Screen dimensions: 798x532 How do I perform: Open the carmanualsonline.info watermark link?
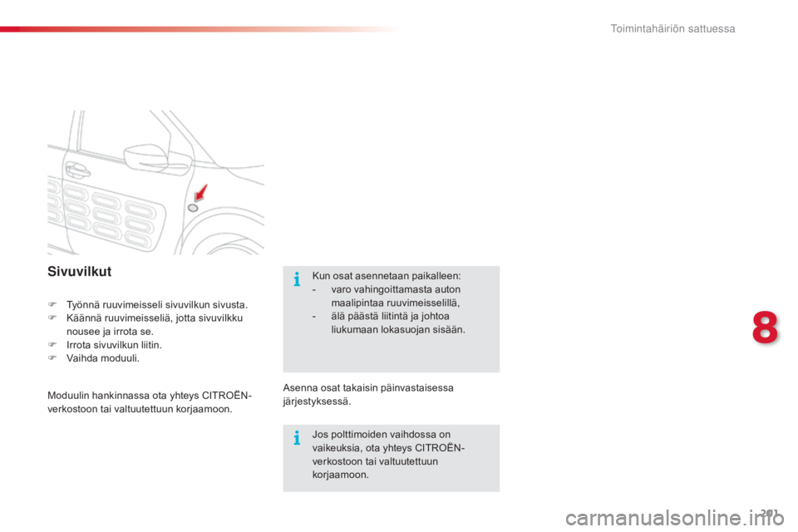[x=675, y=518]
